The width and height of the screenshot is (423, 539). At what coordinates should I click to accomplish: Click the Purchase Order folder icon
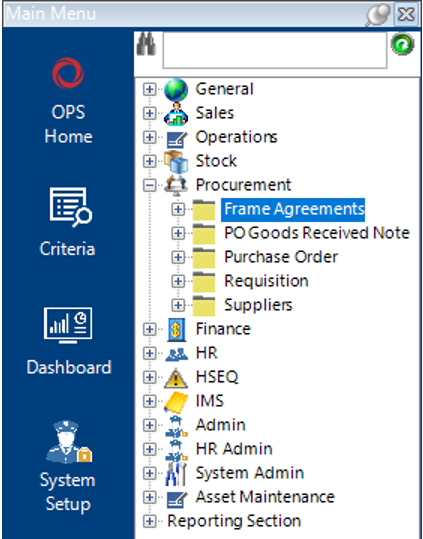pyautogui.click(x=204, y=258)
